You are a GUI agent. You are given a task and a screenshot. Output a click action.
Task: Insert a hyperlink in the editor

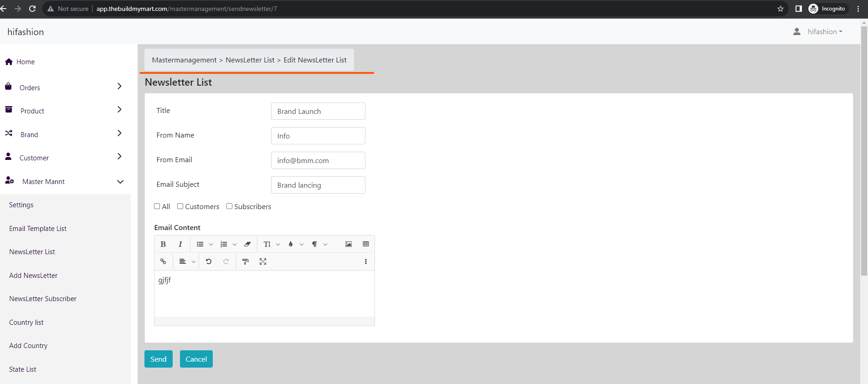tap(163, 261)
